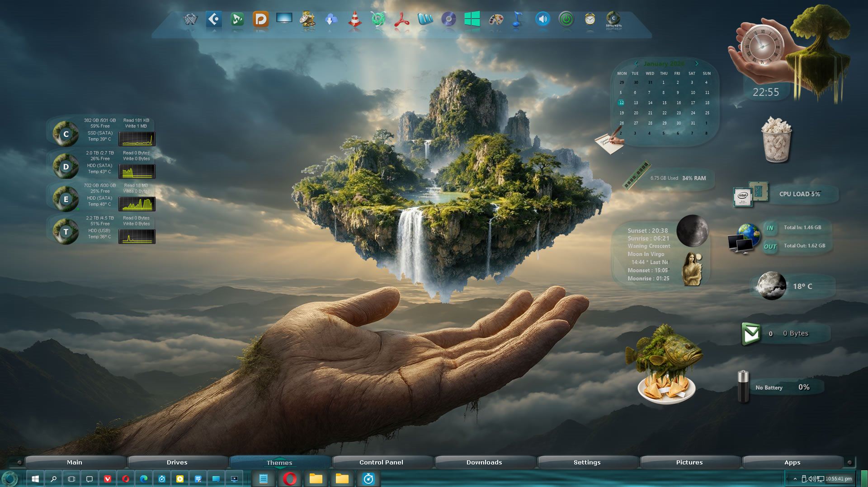Click the Drives tab button
This screenshot has width=868, height=487.
coord(177,462)
